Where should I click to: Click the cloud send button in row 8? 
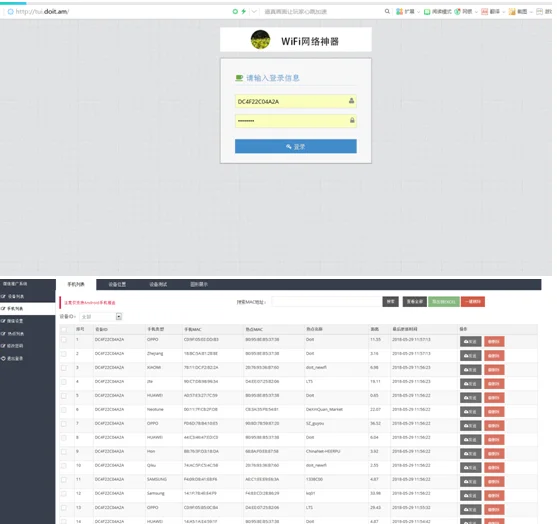(x=470, y=439)
